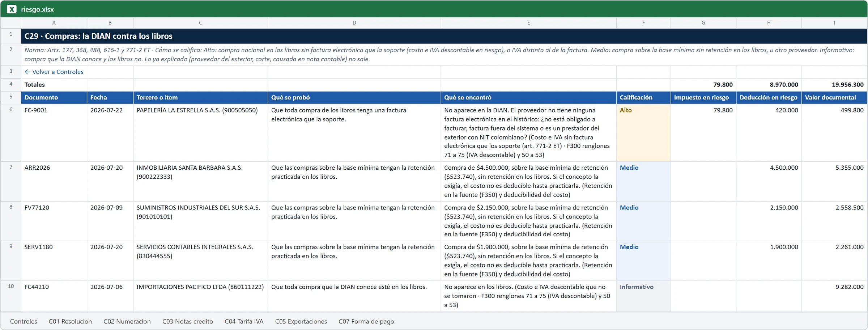Switch to the C01 Resolucion tab
Viewport: 868px width, 330px height.
click(70, 321)
